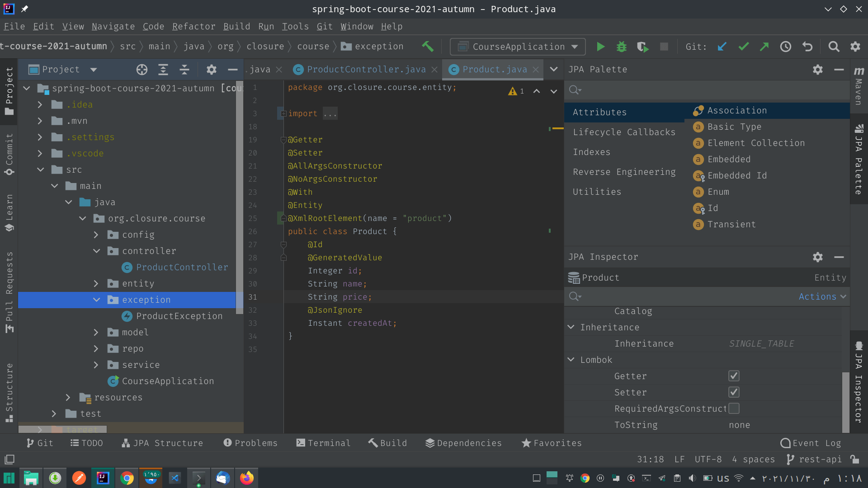Open Search Everywhere with the magnifier icon
This screenshot has width=868, height=488.
834,47
